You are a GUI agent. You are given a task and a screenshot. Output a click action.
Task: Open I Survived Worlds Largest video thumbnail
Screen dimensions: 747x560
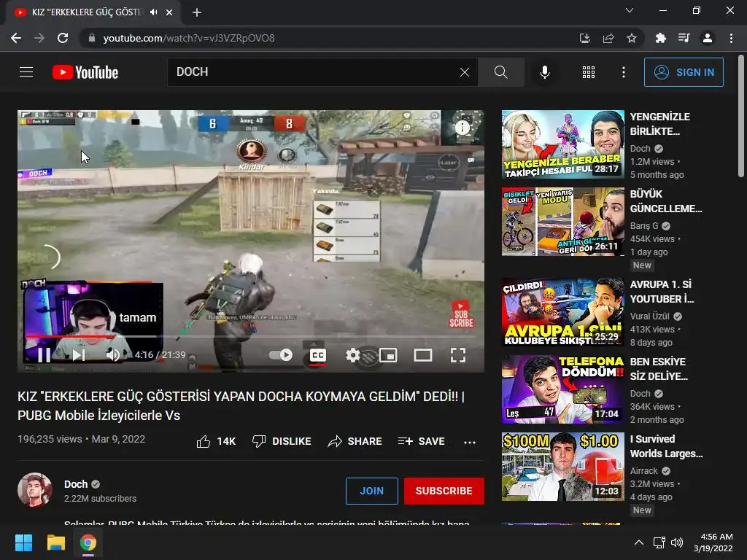[563, 467]
